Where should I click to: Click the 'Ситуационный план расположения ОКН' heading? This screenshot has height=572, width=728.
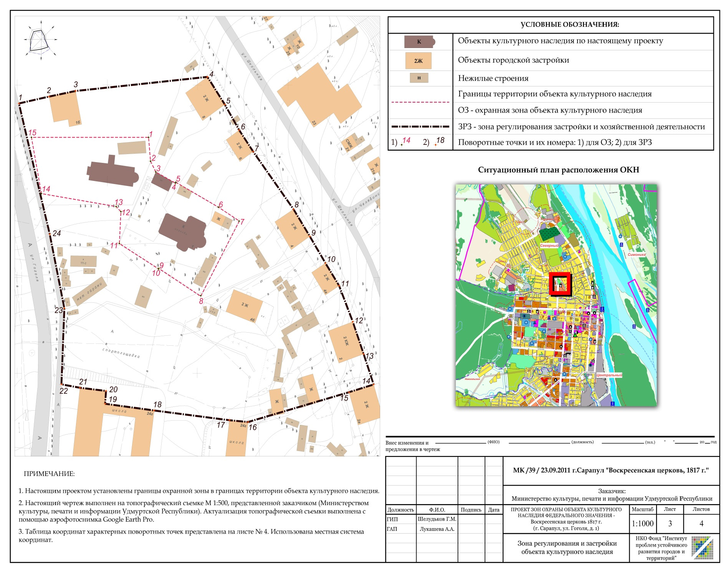coord(558,170)
